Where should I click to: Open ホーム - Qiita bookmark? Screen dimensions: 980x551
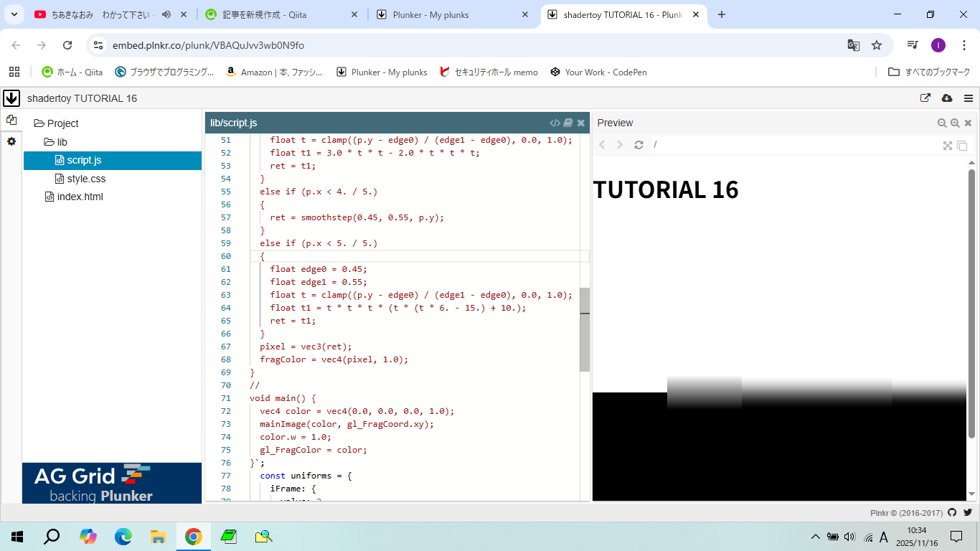[72, 72]
